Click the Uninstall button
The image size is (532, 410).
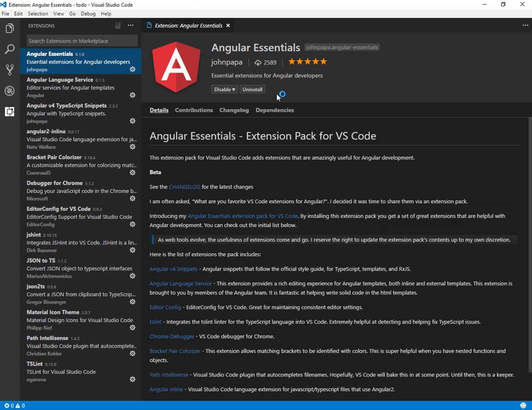(252, 90)
